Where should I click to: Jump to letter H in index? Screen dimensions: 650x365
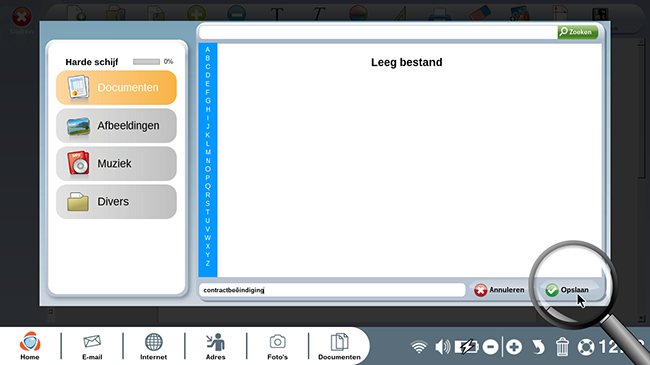tap(208, 110)
